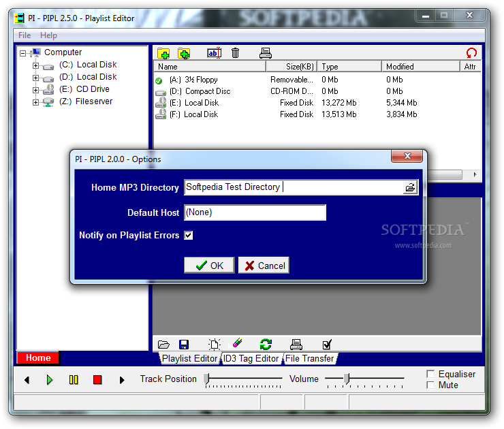Image resolution: width=504 pixels, height=429 pixels.
Task: Click the trash can delete icon
Action: pyautogui.click(x=235, y=53)
